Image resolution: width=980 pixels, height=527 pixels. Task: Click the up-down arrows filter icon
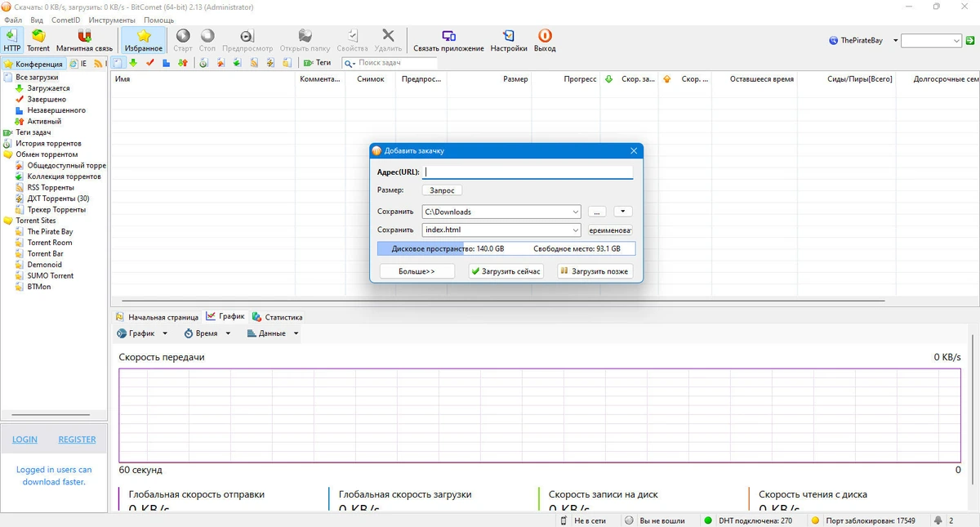(183, 63)
